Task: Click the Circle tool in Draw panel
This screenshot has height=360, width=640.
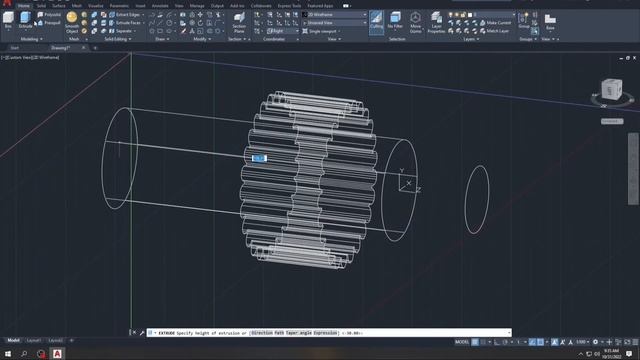Action: click(x=169, y=23)
